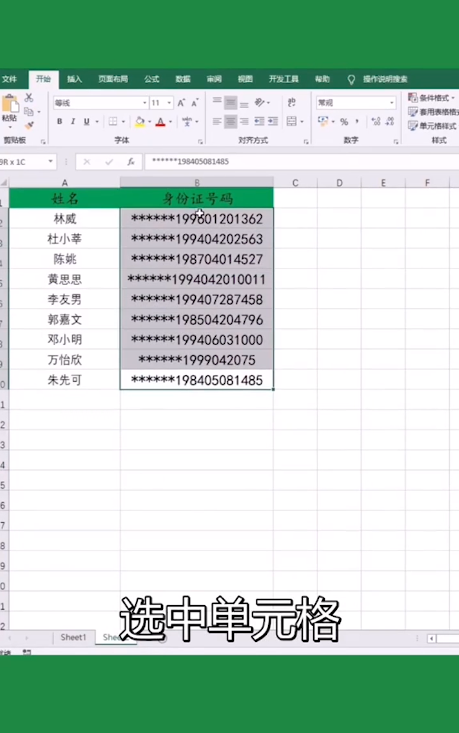This screenshot has width=459, height=733.
Task: Switch to the Page Layout (页面布局) tab
Action: 113,79
